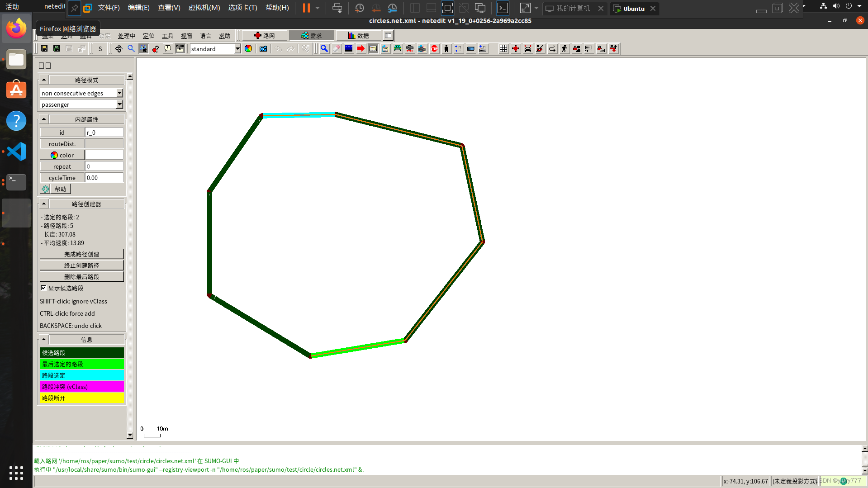
Task: Open the VMware pause button dropdown arrow
Action: click(x=318, y=8)
